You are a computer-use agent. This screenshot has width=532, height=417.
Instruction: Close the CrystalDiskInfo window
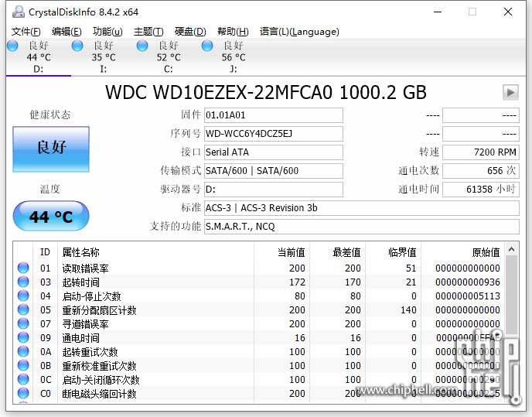(x=508, y=12)
